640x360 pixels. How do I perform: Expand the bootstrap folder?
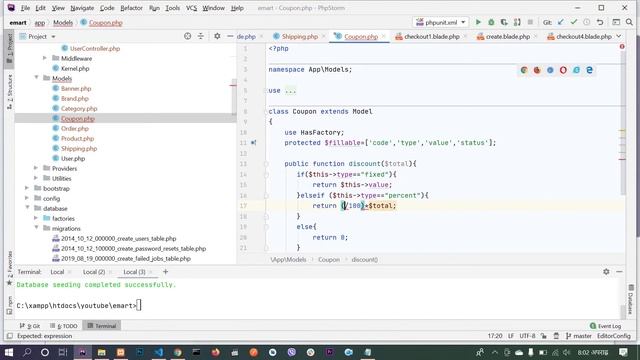point(27,188)
